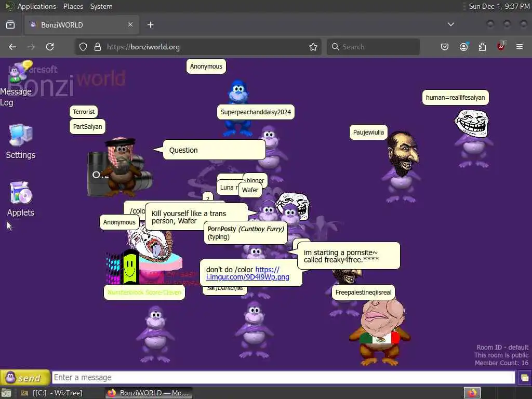Reload the BonziWORLD page

[x=50, y=47]
